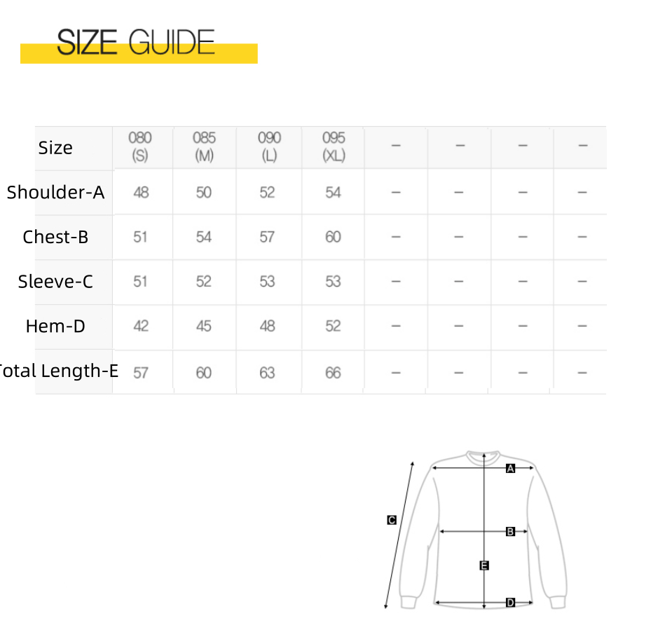Click the Shoulder-A row label

pyautogui.click(x=55, y=192)
